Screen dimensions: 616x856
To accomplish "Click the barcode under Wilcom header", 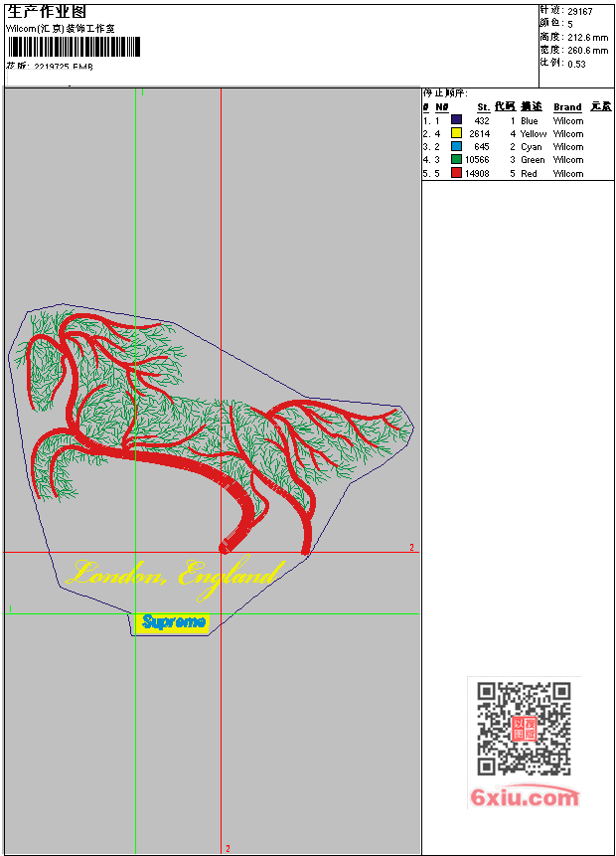I will point(75,47).
